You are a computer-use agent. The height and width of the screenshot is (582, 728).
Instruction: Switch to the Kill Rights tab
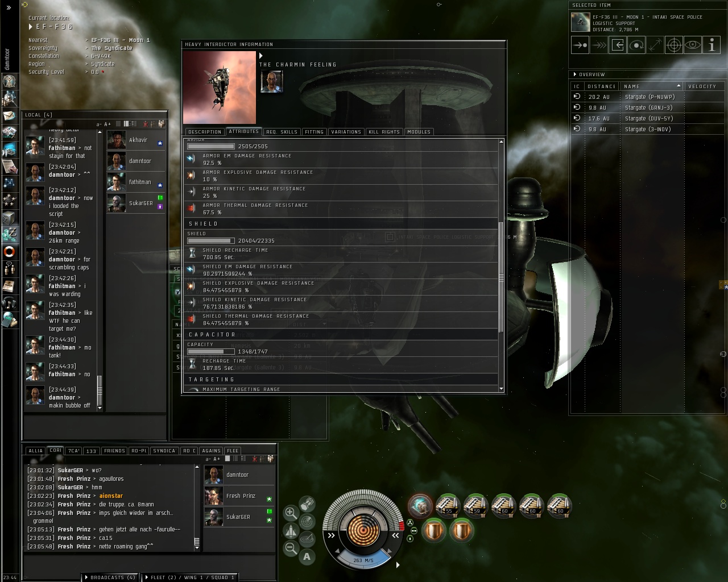click(x=384, y=132)
